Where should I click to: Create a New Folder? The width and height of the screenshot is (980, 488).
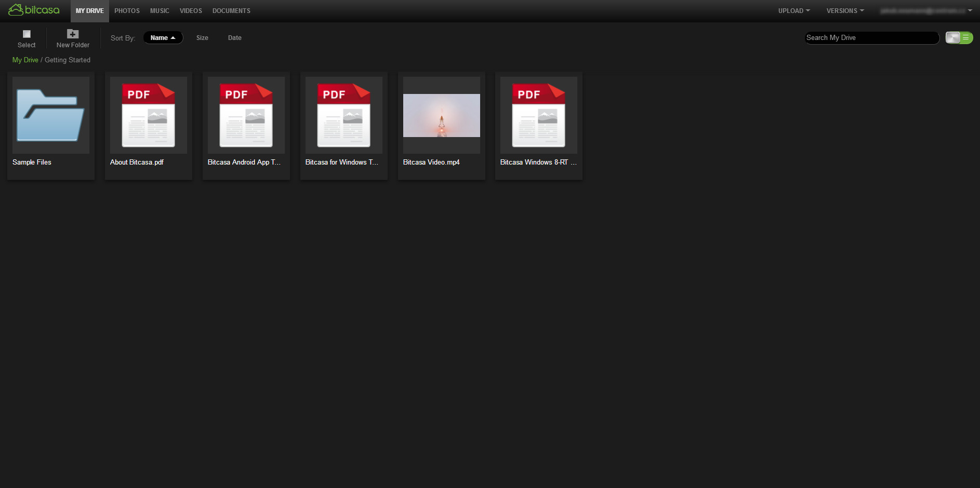pos(73,39)
